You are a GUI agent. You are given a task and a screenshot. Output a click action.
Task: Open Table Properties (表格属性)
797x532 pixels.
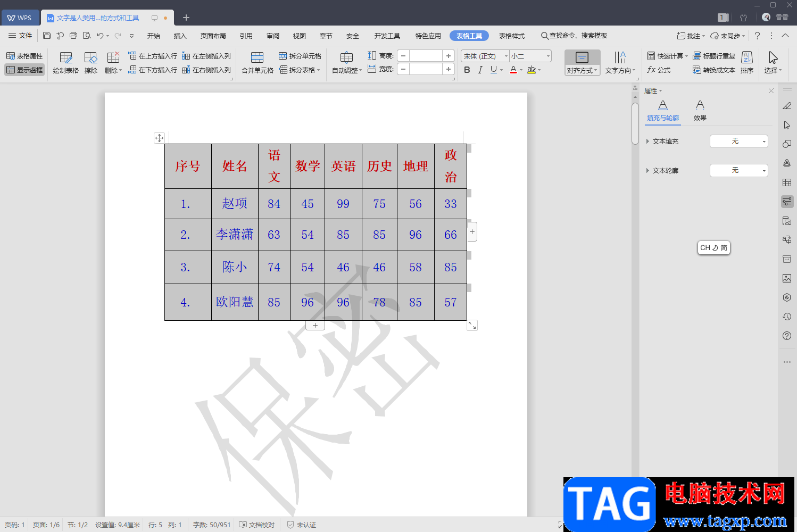coord(24,56)
